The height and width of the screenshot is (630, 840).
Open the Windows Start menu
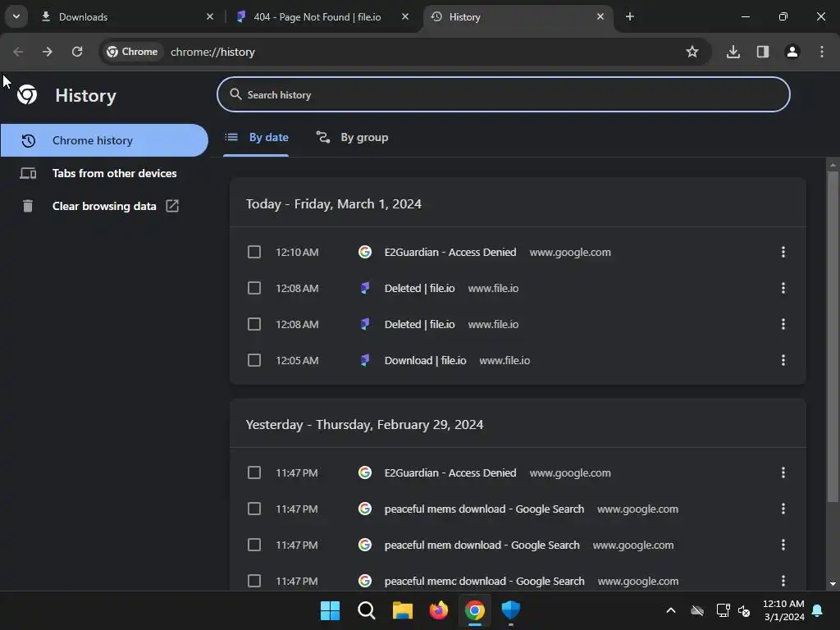[x=330, y=610]
